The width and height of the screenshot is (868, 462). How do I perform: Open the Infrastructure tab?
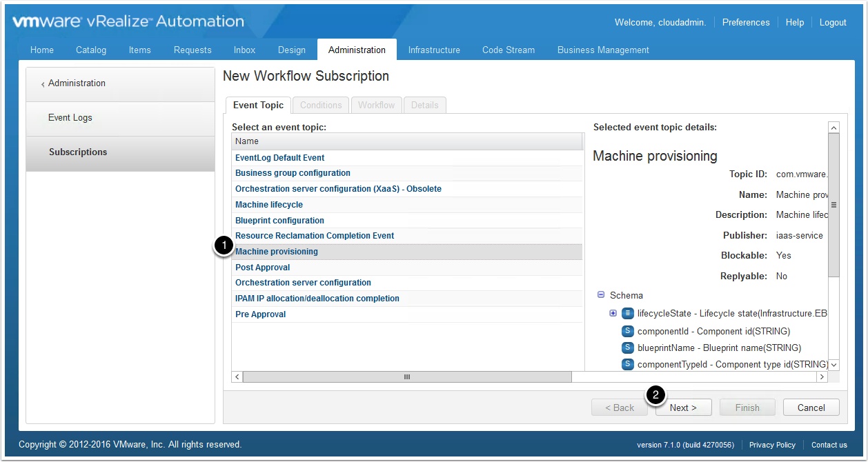pyautogui.click(x=434, y=50)
